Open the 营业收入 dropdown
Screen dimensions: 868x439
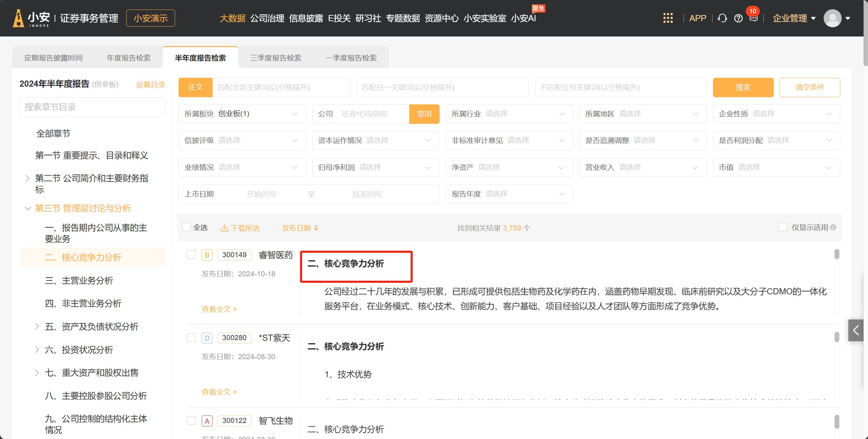click(643, 167)
